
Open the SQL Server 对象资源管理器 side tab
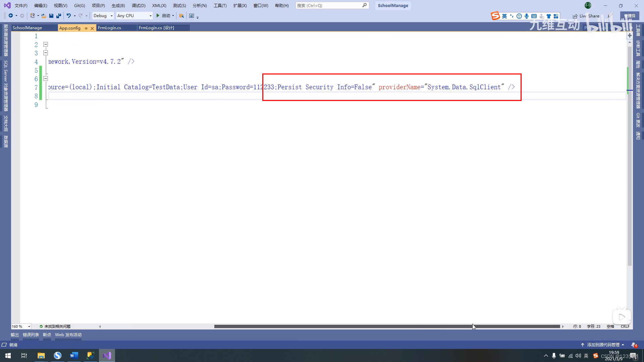pos(6,86)
